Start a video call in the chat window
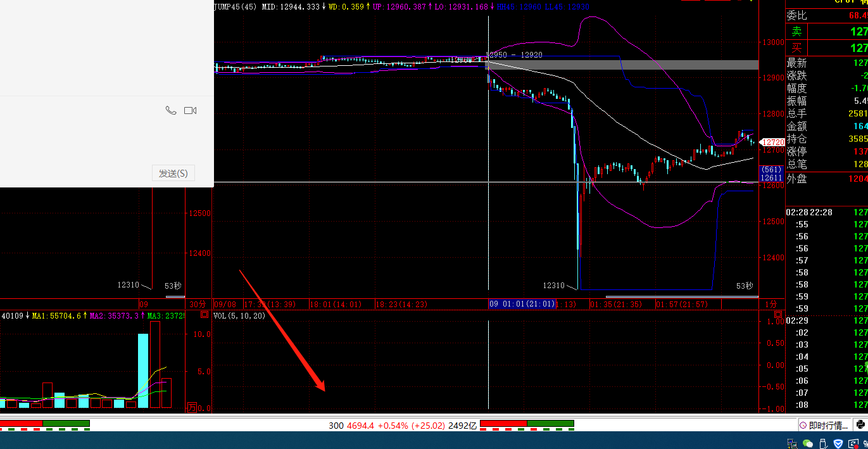 tap(191, 110)
